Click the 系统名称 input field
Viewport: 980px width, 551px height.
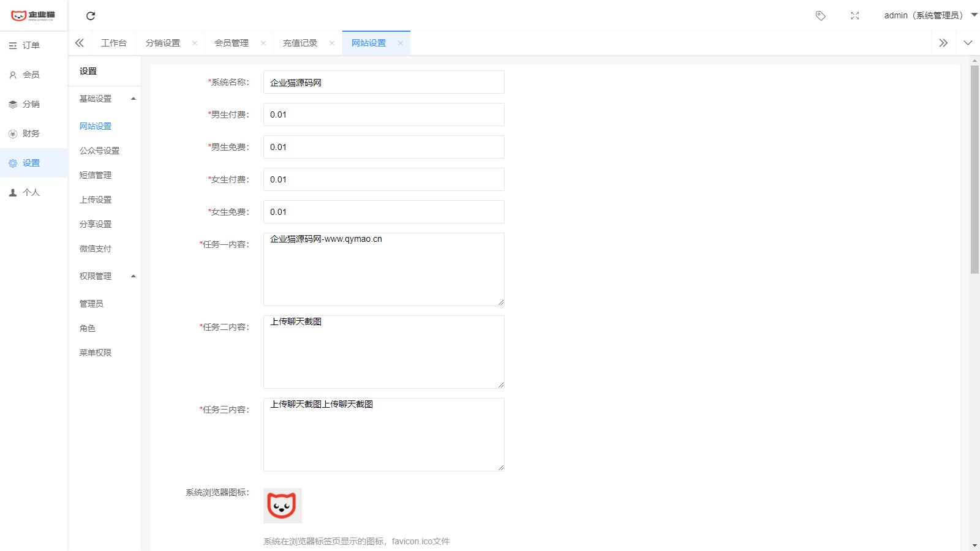(383, 82)
